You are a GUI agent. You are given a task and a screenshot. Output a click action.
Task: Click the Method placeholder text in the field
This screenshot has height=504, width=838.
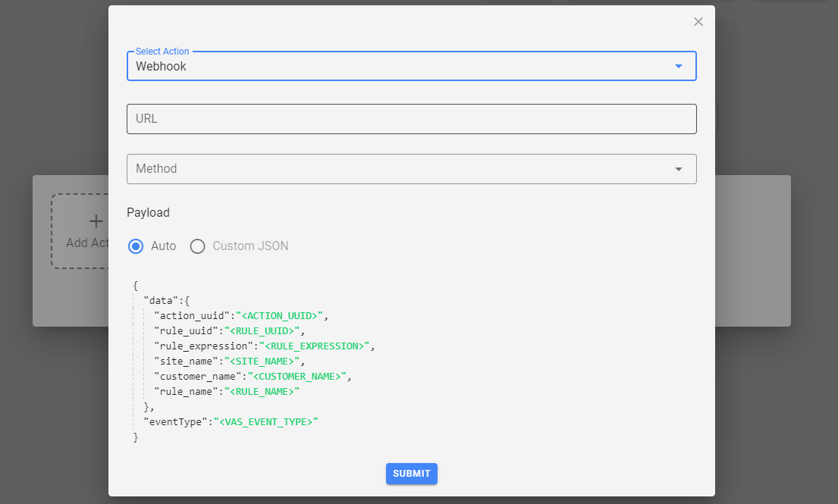[156, 169]
